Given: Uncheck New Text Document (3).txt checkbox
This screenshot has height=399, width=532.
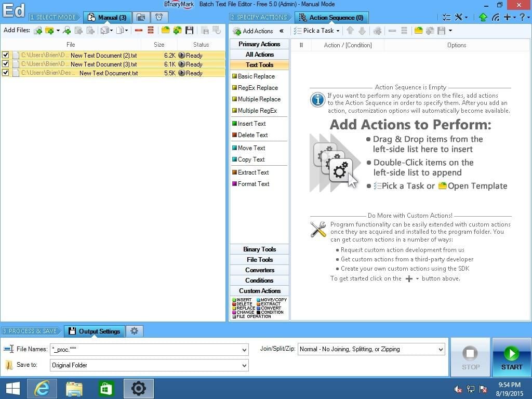Looking at the screenshot, I should (x=5, y=63).
